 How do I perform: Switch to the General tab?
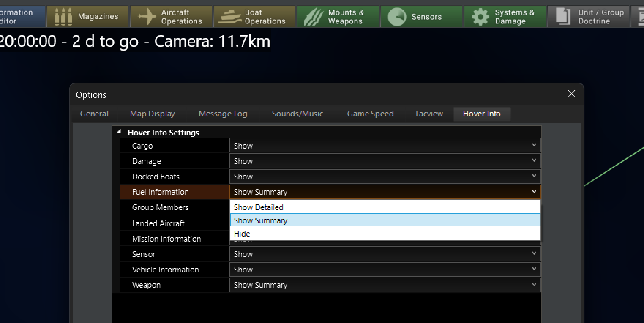pyautogui.click(x=94, y=114)
